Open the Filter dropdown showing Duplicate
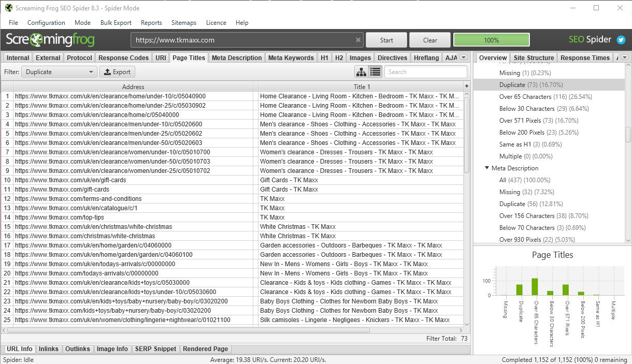 point(60,72)
